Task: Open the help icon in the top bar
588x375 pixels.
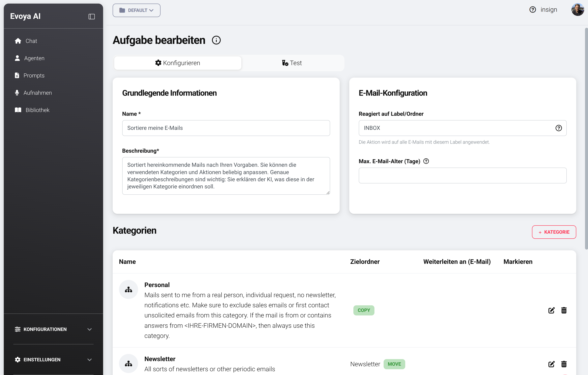Action: coord(533,10)
